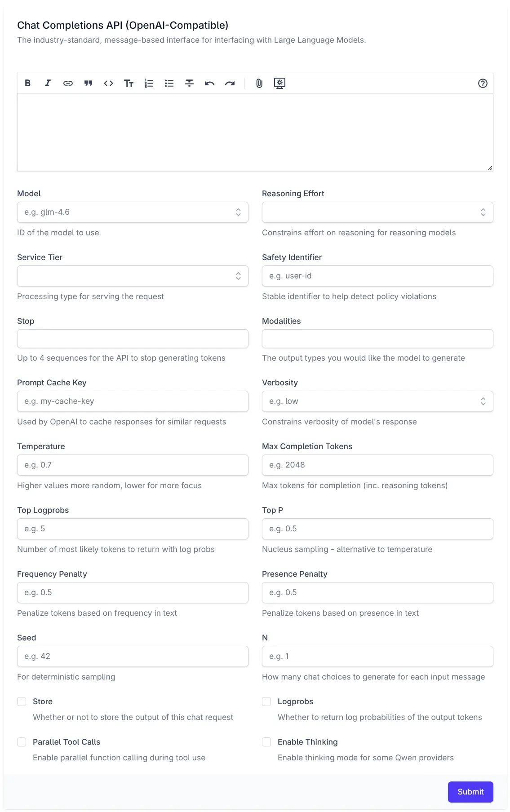Viewport: 510px width, 812px height.
Task: Check the Logprobs option
Action: point(266,702)
